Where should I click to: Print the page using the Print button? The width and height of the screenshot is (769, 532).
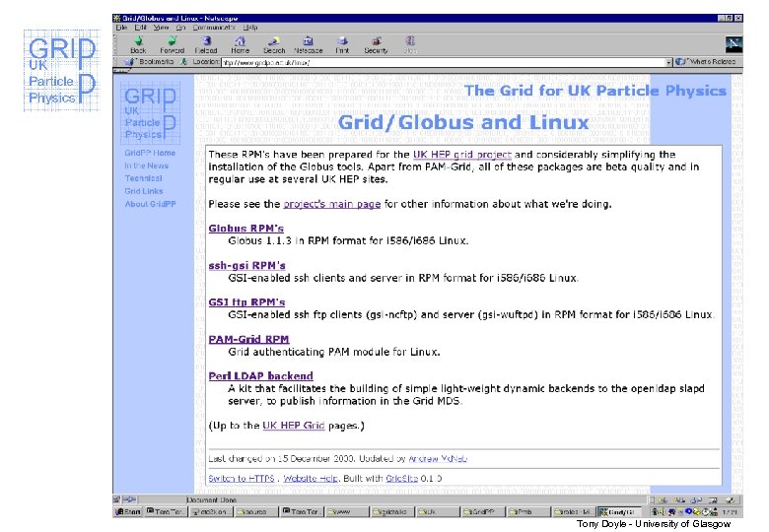342,44
